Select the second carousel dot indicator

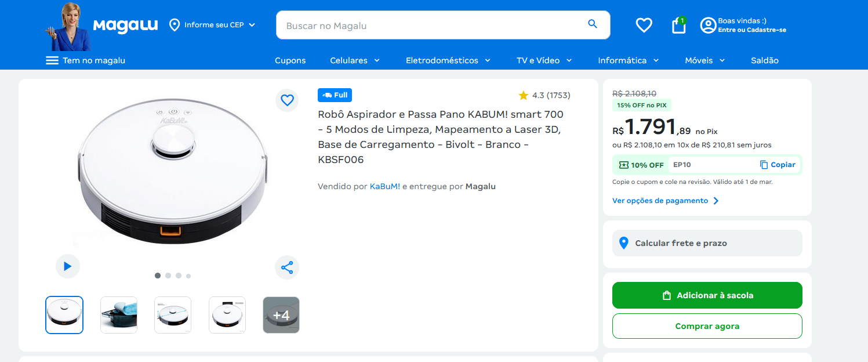click(x=168, y=276)
